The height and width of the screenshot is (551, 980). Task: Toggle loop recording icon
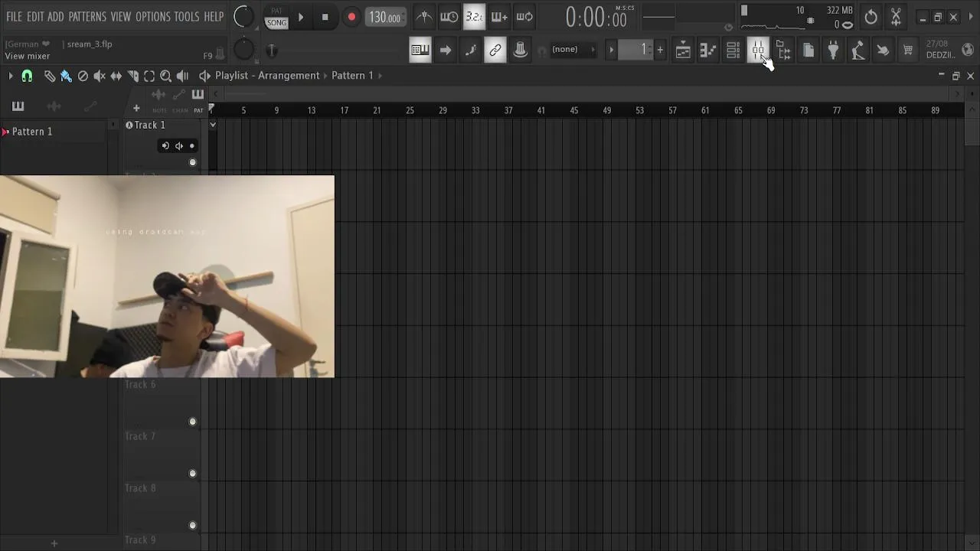(x=524, y=17)
